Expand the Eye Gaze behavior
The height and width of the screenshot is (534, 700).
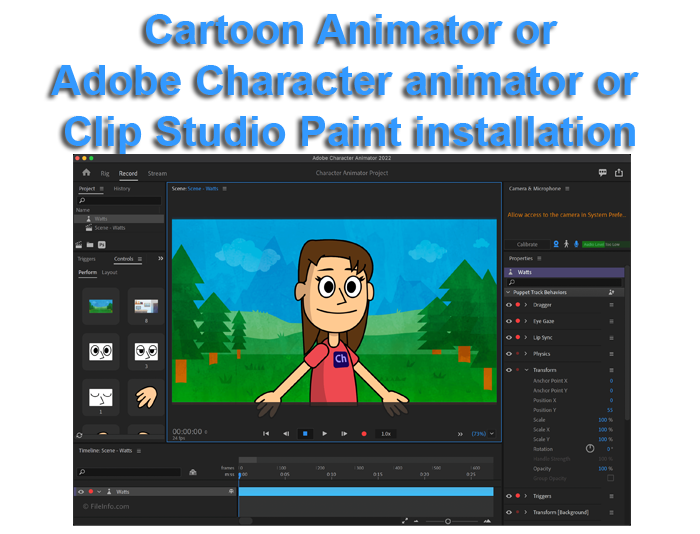pos(526,321)
